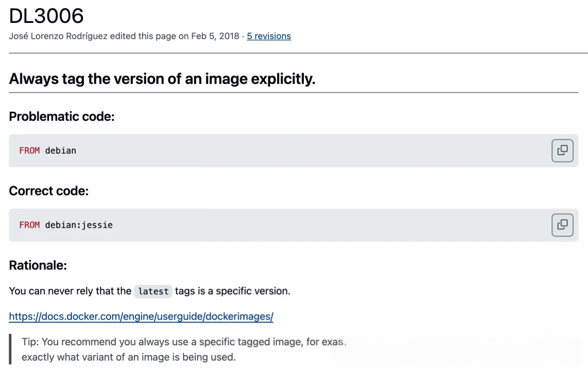Click the 'Rationale:' heading

[x=38, y=265]
